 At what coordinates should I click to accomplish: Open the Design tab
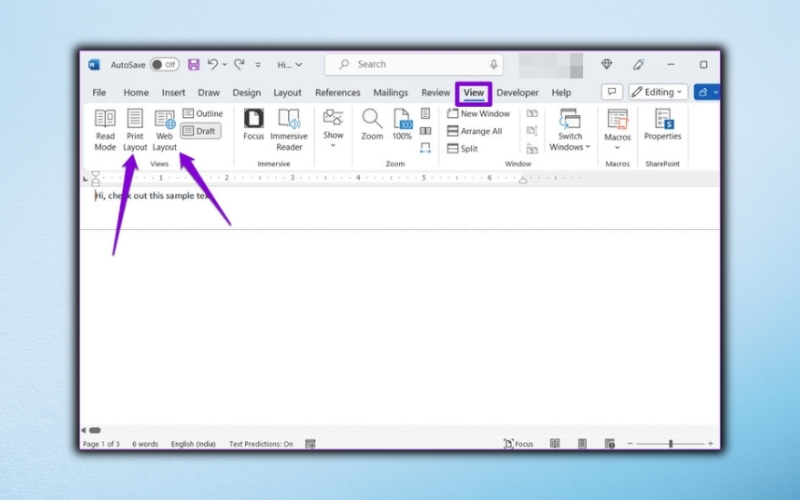[246, 92]
